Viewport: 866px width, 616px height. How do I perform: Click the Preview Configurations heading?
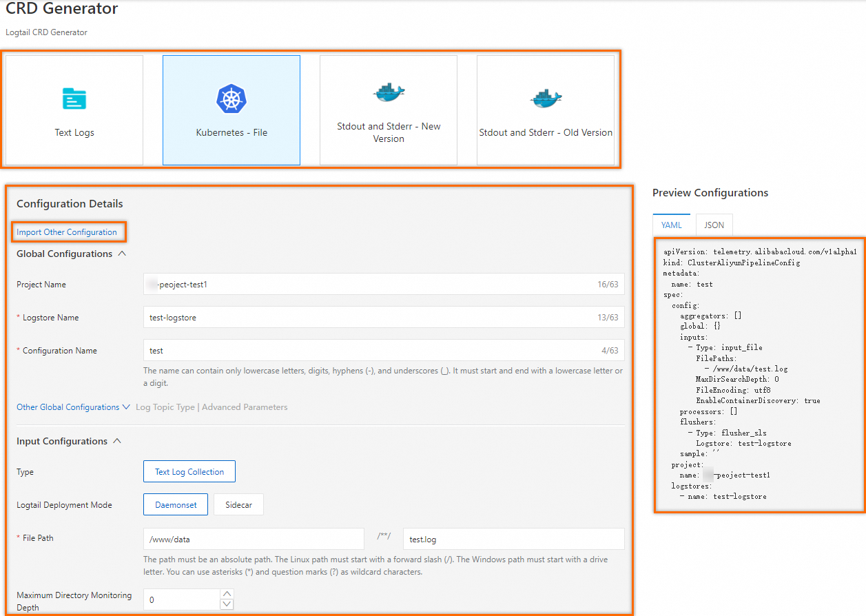click(710, 193)
